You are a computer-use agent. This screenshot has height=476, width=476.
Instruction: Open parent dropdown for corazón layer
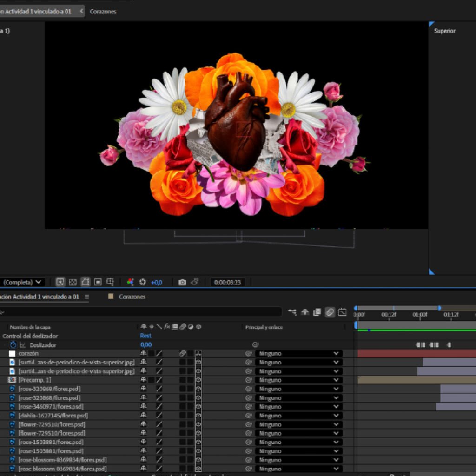click(x=299, y=354)
